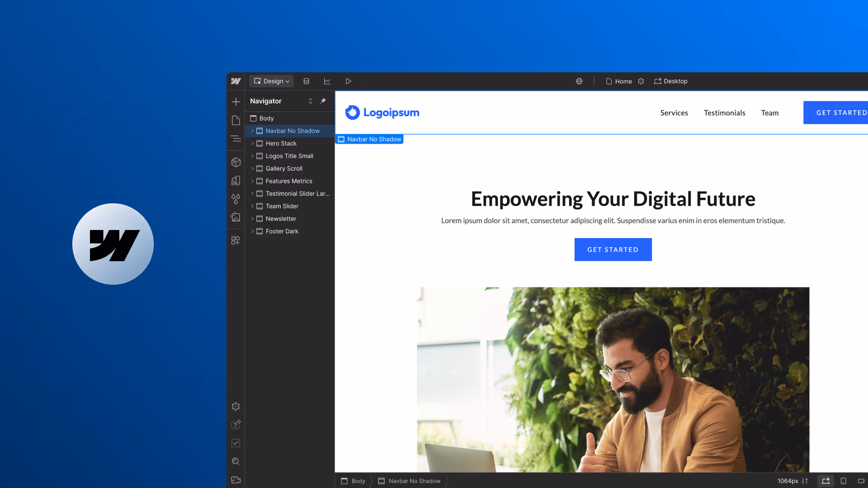Open the Search magnifier icon
The width and height of the screenshot is (868, 488).
point(236,461)
